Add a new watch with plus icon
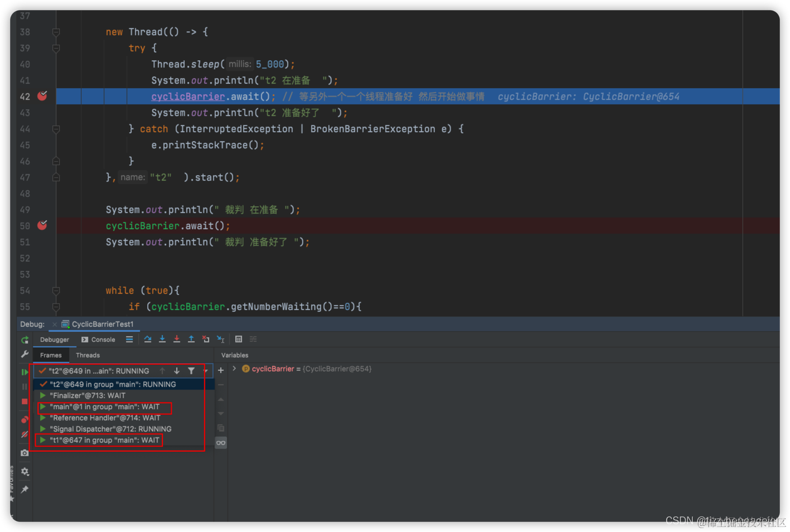 [x=221, y=370]
